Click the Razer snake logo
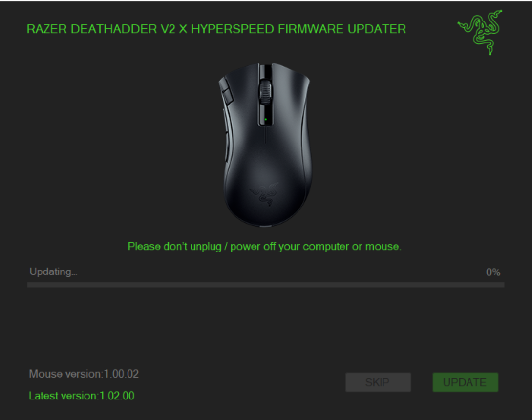The width and height of the screenshot is (532, 420). point(480,32)
